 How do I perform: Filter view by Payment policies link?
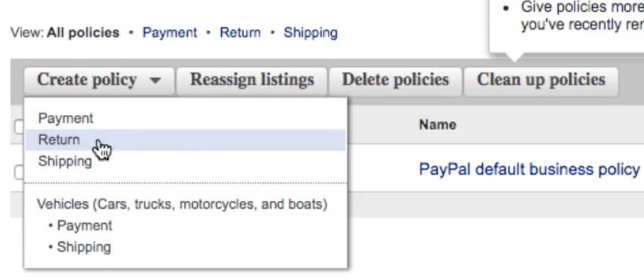pos(170,33)
